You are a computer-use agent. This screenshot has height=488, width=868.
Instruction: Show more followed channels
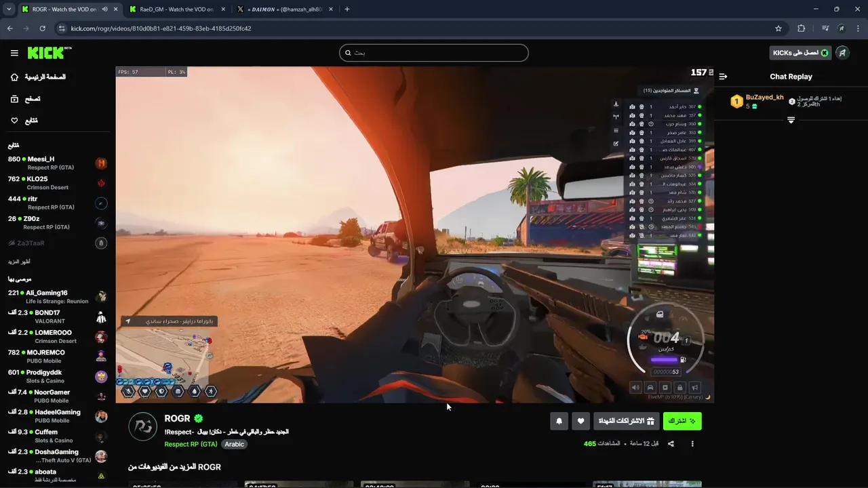19,262
